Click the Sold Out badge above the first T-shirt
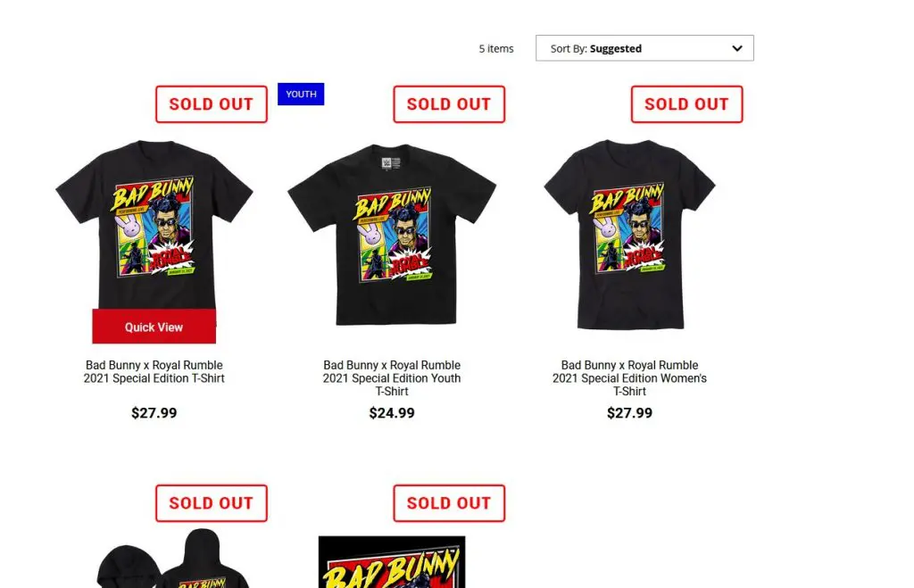Image resolution: width=914 pixels, height=588 pixels. [x=212, y=104]
